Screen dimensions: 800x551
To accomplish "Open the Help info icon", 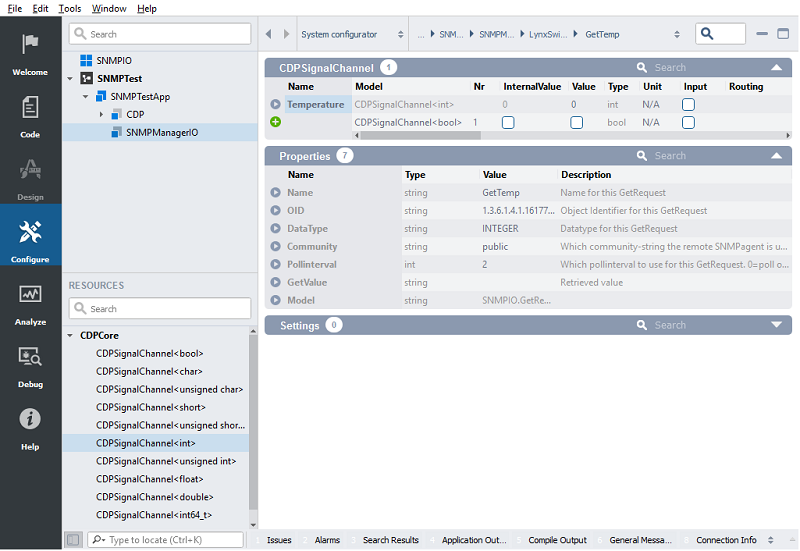I will 30,425.
